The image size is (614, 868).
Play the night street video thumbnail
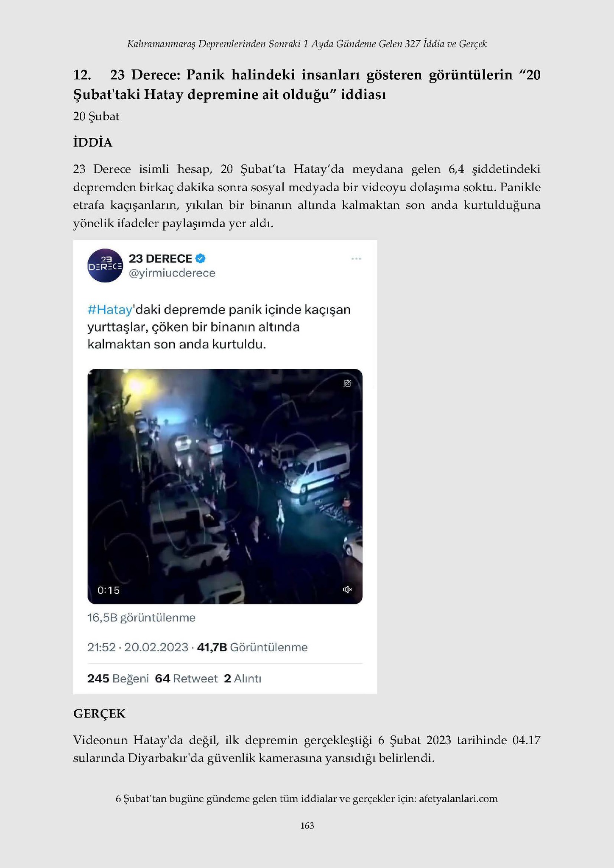point(225,486)
